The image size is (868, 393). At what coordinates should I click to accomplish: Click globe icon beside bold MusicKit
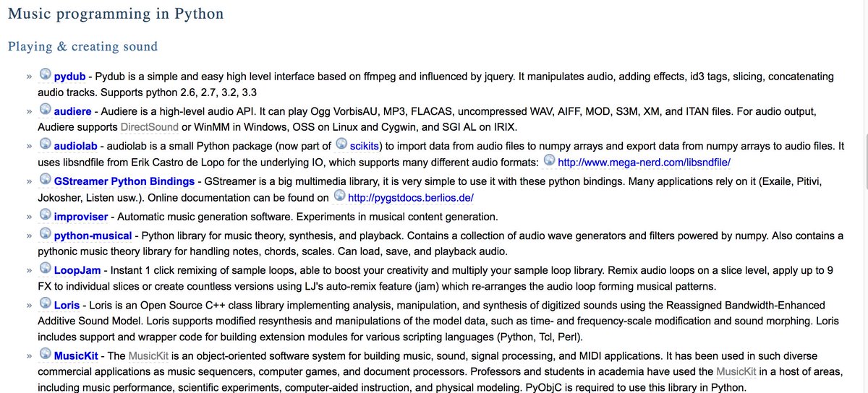coord(45,354)
